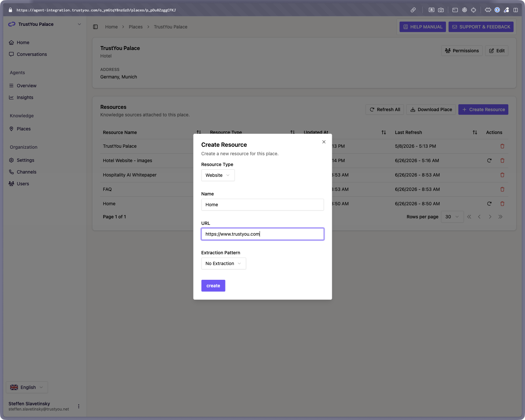The height and width of the screenshot is (420, 525).
Task: Click the FAQ resource name
Action: [x=107, y=189]
